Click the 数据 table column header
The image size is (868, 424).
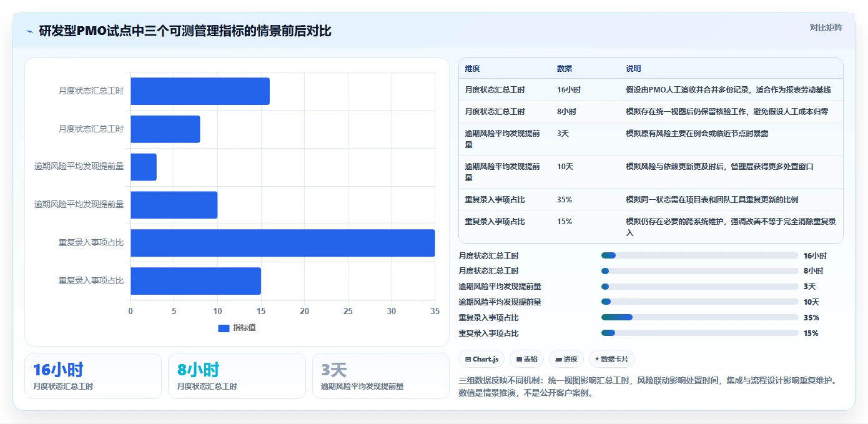(565, 69)
